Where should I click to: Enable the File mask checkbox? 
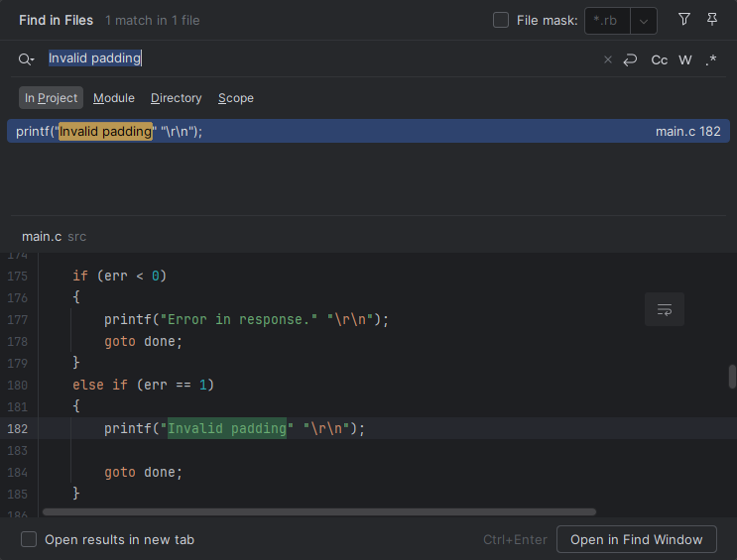[x=501, y=20]
